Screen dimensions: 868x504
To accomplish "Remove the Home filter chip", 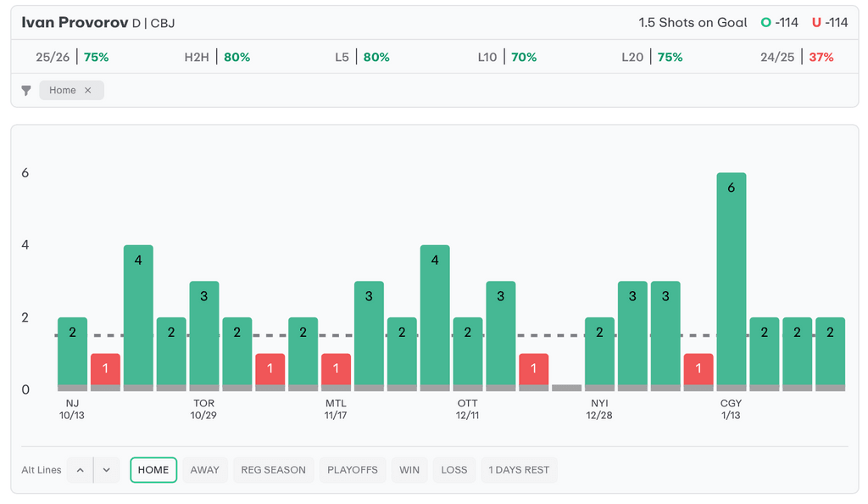I will tap(87, 90).
